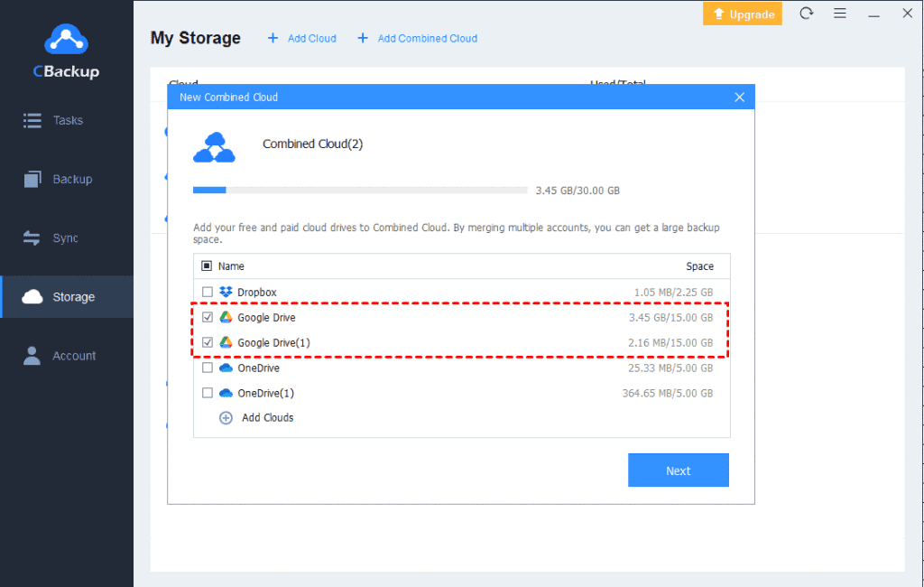Check the Dropbox checkbox
Viewport: 924px width, 587px height.
[208, 292]
